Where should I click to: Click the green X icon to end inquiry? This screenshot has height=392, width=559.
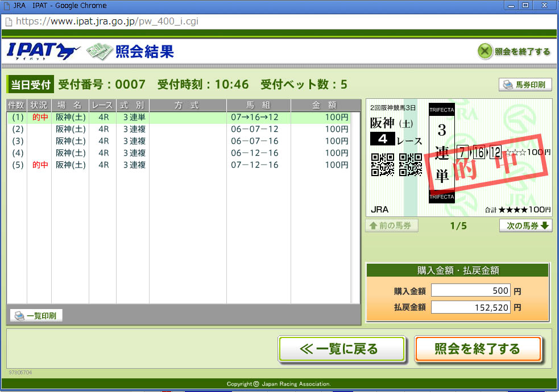point(484,52)
